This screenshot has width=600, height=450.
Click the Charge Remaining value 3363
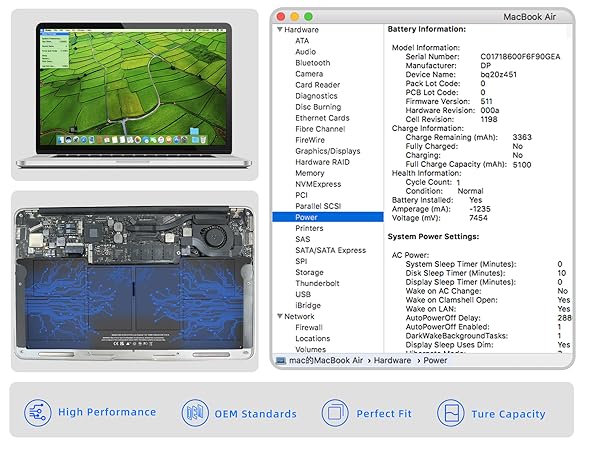point(522,137)
